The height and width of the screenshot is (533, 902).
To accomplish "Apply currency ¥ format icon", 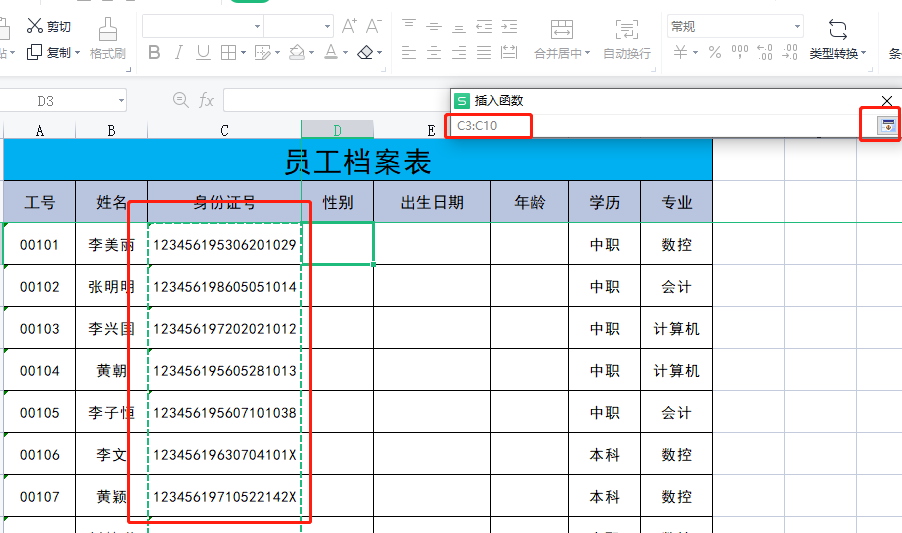I will [681, 52].
